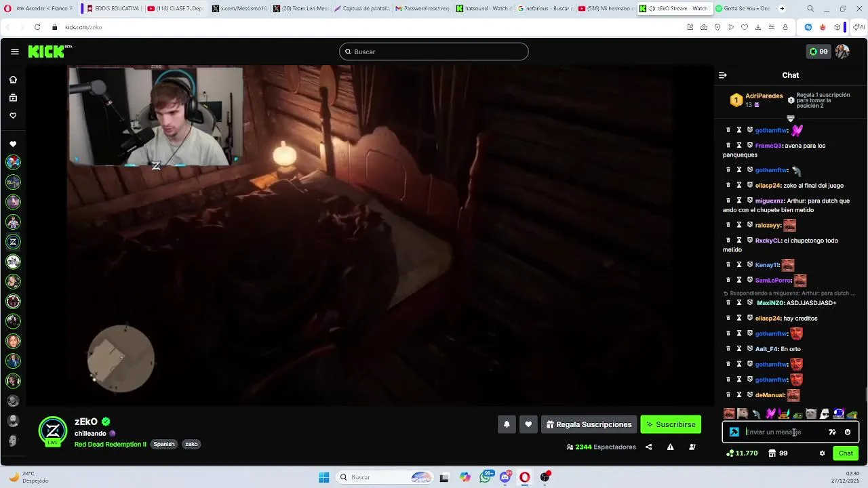The height and width of the screenshot is (488, 868).
Task: Take a browser snapshot with the camera icon
Action: point(704,27)
